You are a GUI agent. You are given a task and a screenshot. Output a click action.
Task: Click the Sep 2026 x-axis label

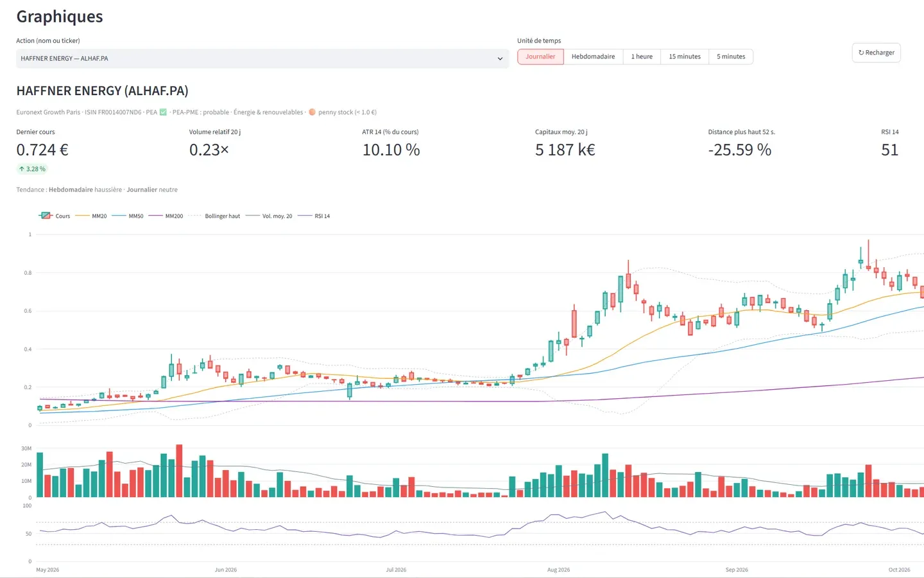737,570
